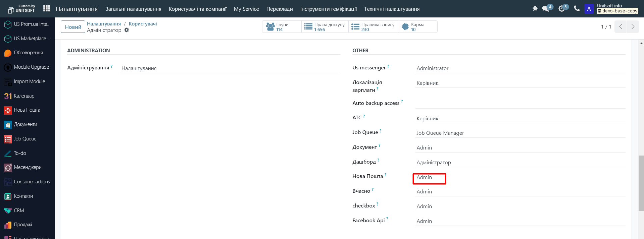Open Job Queue app in sidebar
Screen dimensions: 644x239
25,139
